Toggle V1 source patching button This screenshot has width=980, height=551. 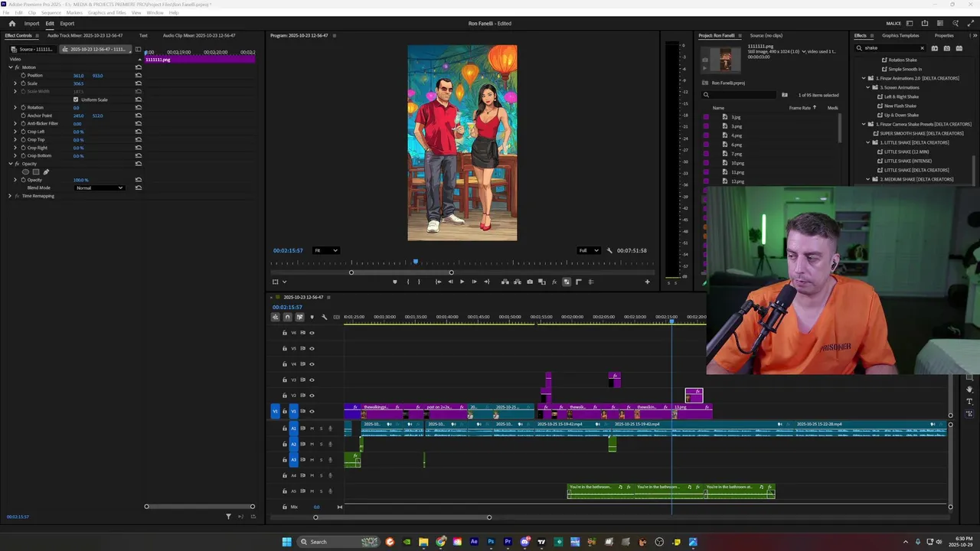(276, 411)
